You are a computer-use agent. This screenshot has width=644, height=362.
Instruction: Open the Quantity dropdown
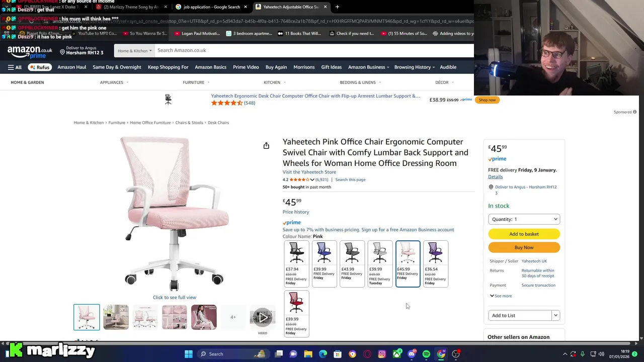[x=524, y=219]
